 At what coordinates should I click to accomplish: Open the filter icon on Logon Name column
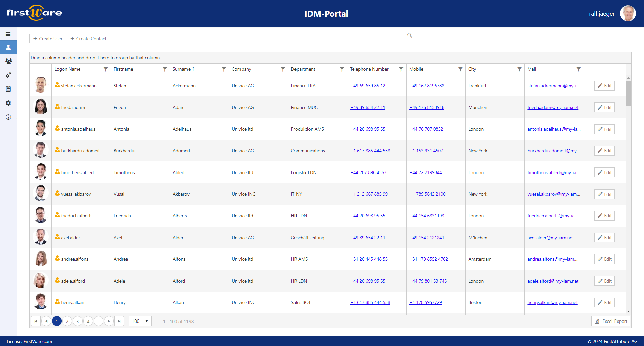click(x=105, y=69)
